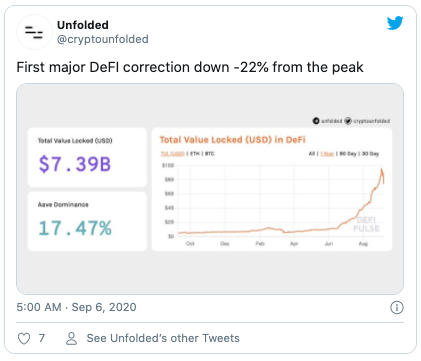Open the Unfolded account name
The width and height of the screenshot is (421, 361).
coord(83,25)
